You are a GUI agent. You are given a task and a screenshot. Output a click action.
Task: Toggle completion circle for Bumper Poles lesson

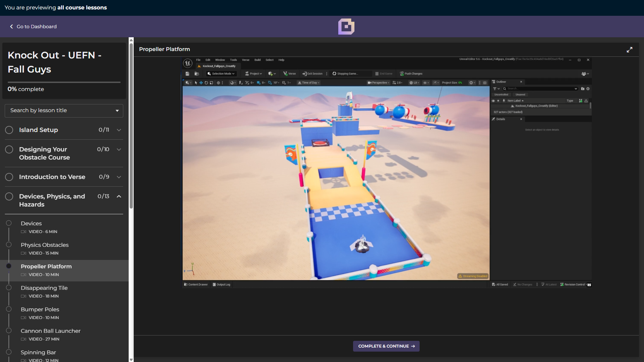pos(9,309)
